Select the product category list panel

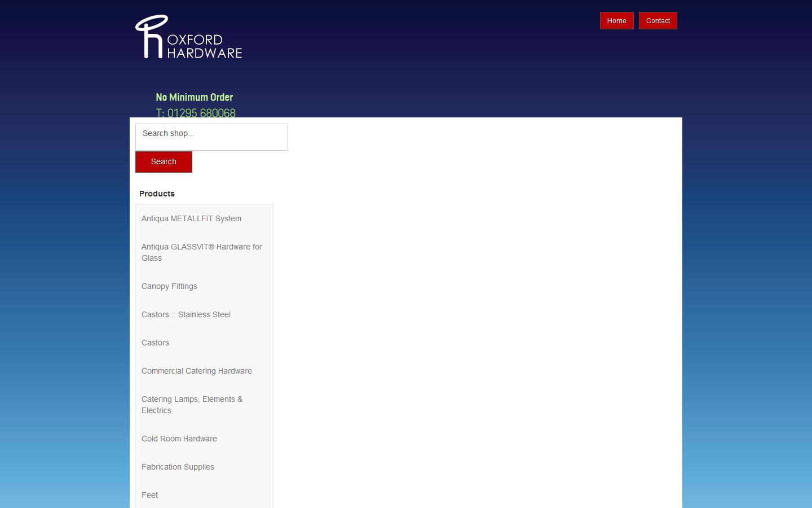click(204, 356)
